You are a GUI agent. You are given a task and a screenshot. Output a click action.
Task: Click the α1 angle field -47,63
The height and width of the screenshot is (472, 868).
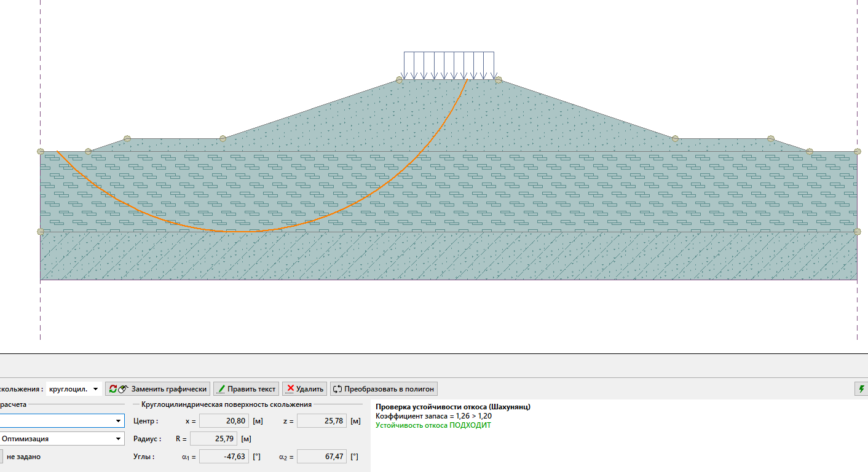pyautogui.click(x=224, y=457)
